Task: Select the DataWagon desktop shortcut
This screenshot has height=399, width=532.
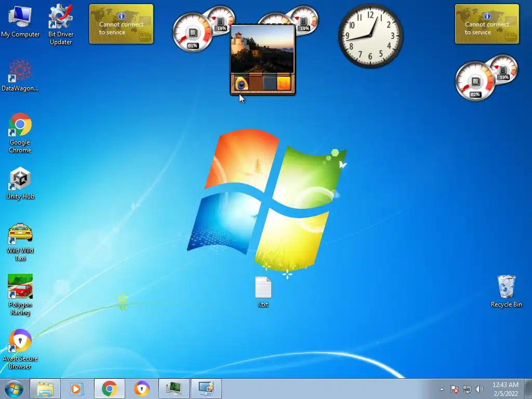Action: coord(20,75)
